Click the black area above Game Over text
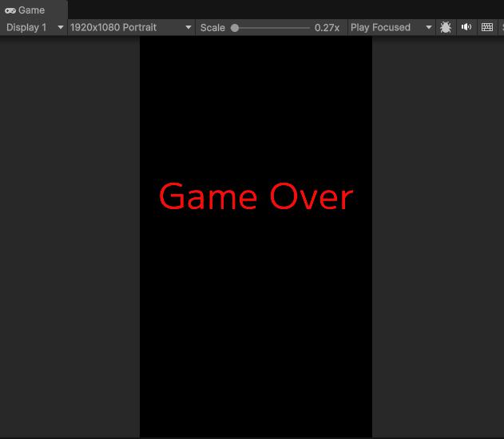Image resolution: width=504 pixels, height=439 pixels. click(256, 104)
